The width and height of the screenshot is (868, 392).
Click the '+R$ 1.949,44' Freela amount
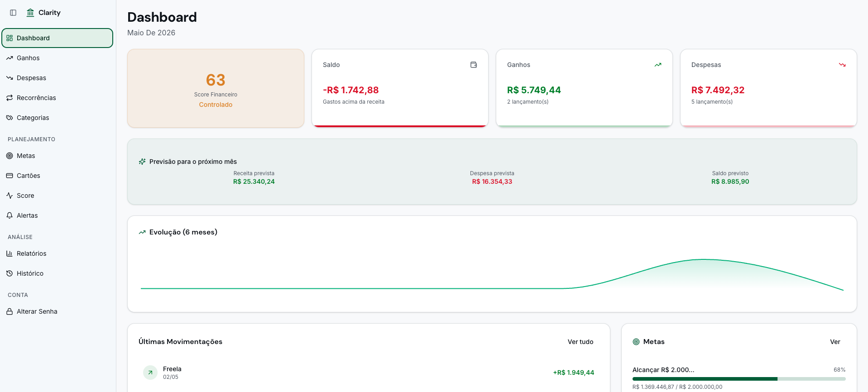(574, 373)
